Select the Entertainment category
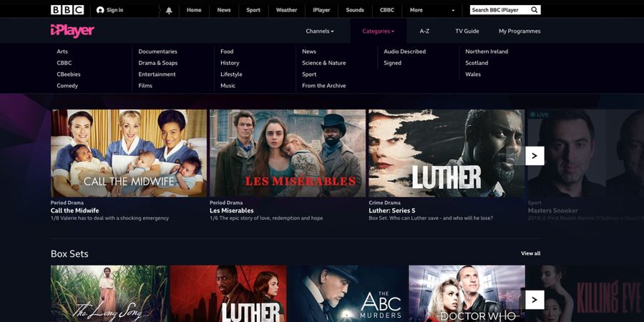This screenshot has width=644, height=322. coord(157,74)
